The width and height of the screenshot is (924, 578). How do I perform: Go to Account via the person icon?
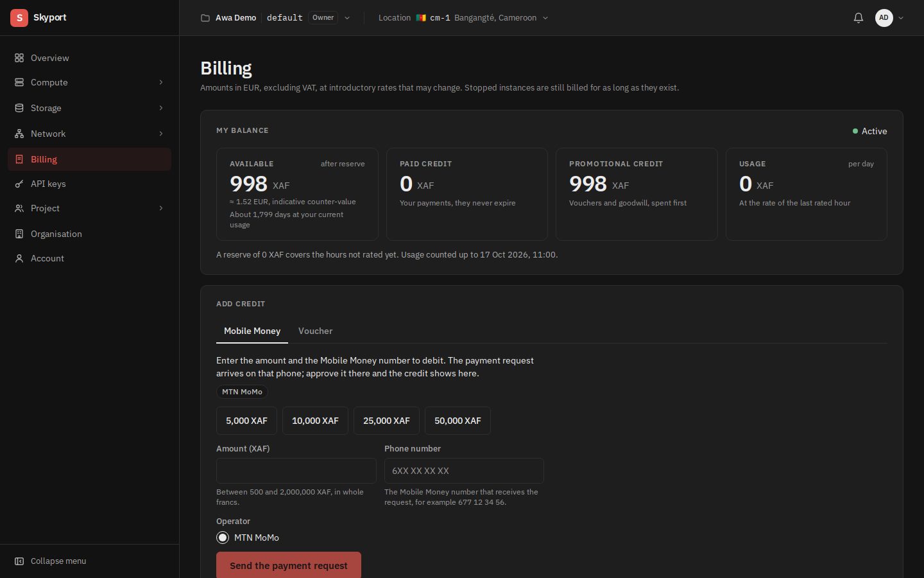tap(19, 258)
